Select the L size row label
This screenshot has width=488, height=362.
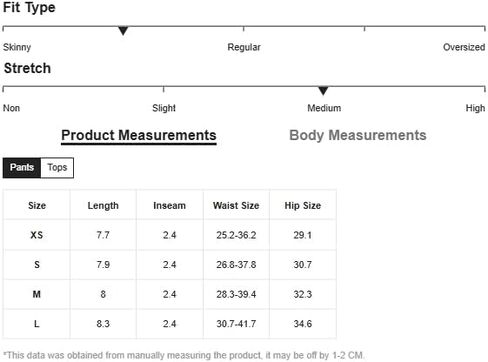click(37, 324)
